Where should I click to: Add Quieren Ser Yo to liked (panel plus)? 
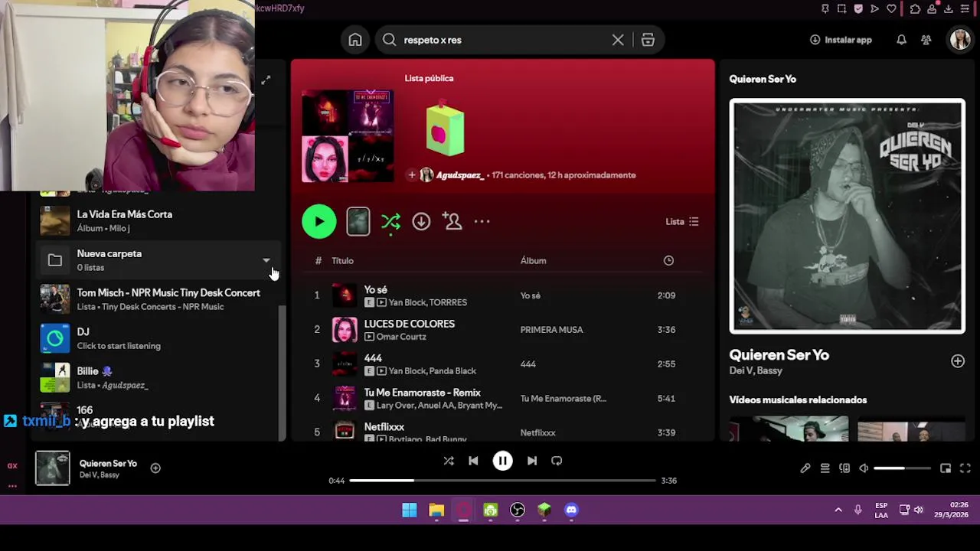(x=958, y=361)
